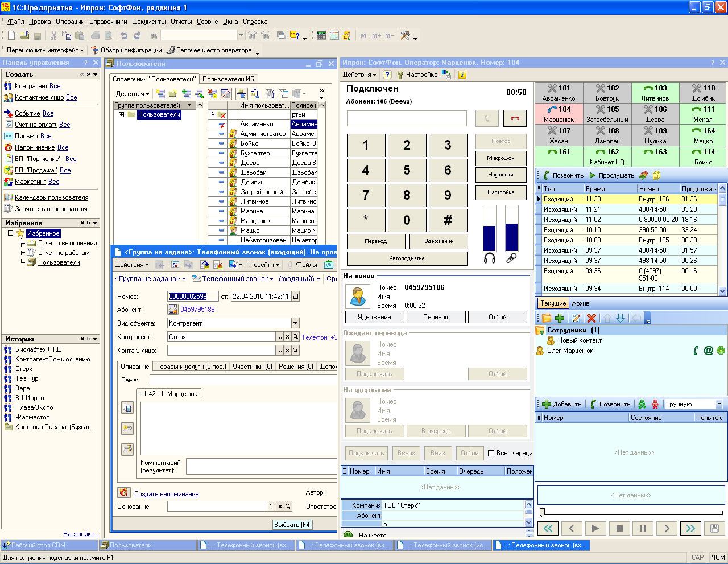Toggle the Автоподнятие button
The width and height of the screenshot is (728, 564).
407,258
